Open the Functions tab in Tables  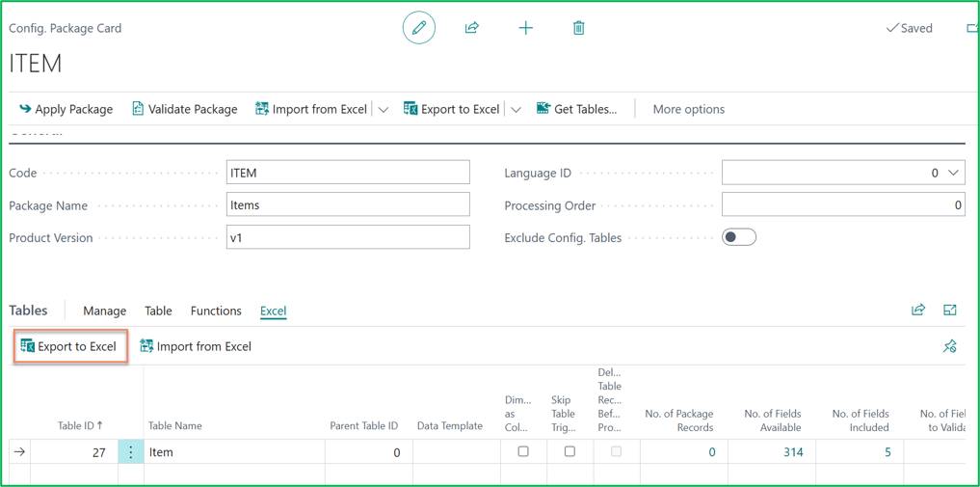(216, 311)
